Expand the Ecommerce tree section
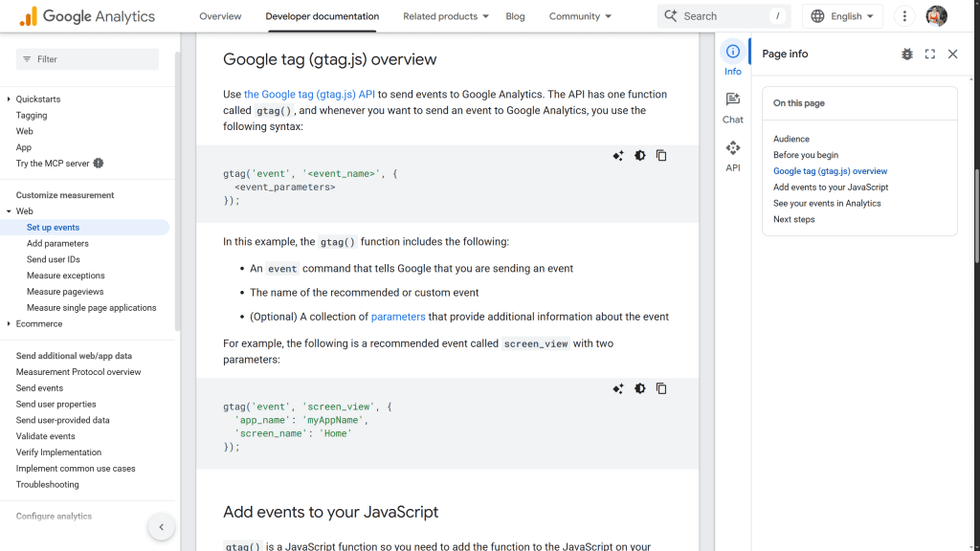 coord(10,324)
